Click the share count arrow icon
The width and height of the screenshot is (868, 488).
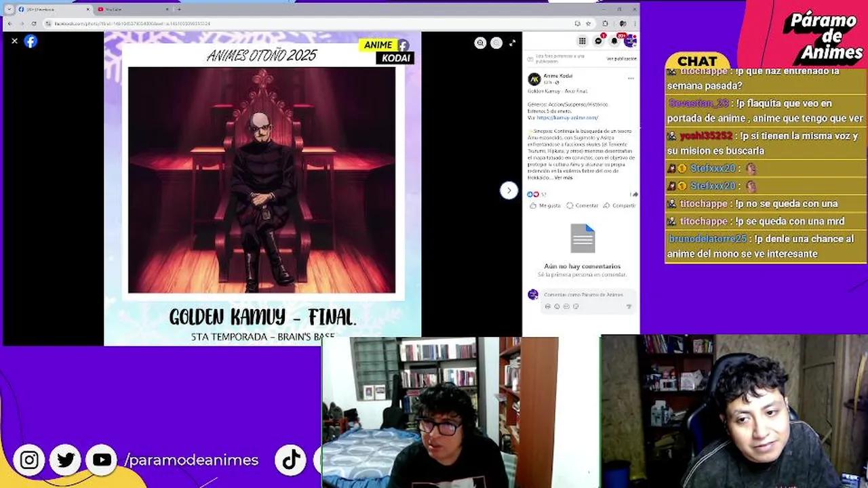[x=634, y=195]
